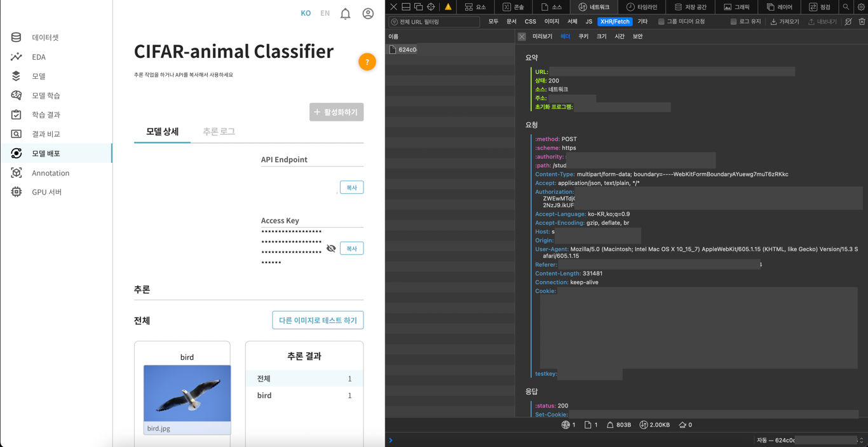Open the Web Inspector settings gear icon
This screenshot has width=868, height=447.
[x=861, y=6]
